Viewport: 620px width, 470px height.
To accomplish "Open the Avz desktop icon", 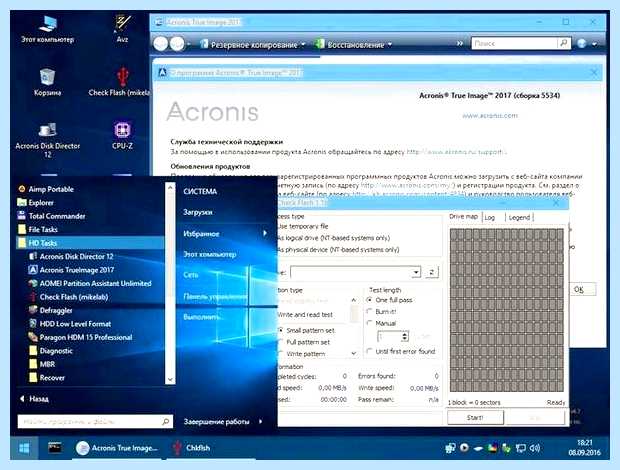I will tap(122, 28).
